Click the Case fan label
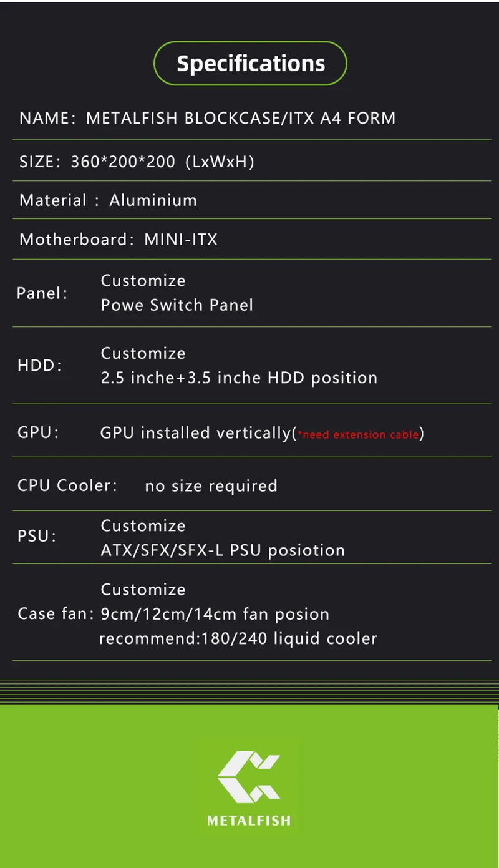 coord(56,614)
